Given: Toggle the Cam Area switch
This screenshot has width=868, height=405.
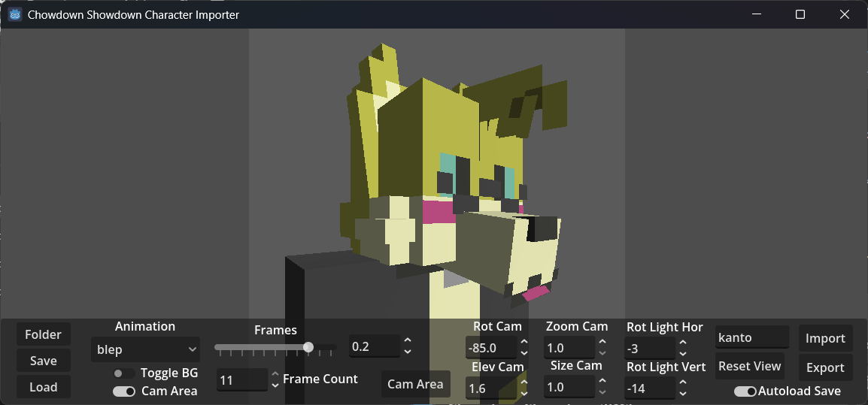Looking at the screenshot, I should [x=124, y=391].
